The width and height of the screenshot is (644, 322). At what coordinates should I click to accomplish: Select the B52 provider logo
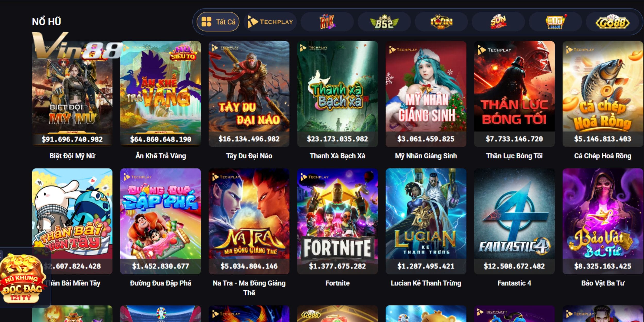tap(384, 22)
